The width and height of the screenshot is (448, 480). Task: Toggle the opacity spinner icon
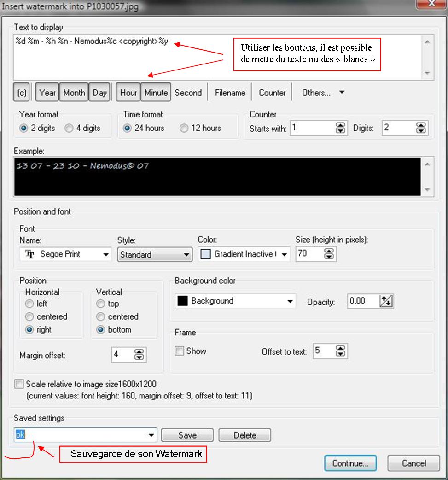pyautogui.click(x=386, y=301)
